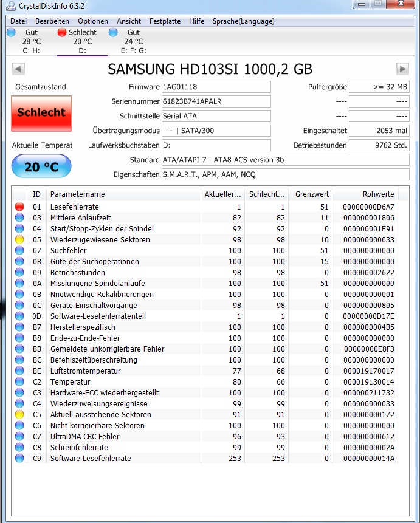Image resolution: width=420 pixels, height=523 pixels.
Task: Select raw value 00000000E8F3
Action: [x=369, y=349]
